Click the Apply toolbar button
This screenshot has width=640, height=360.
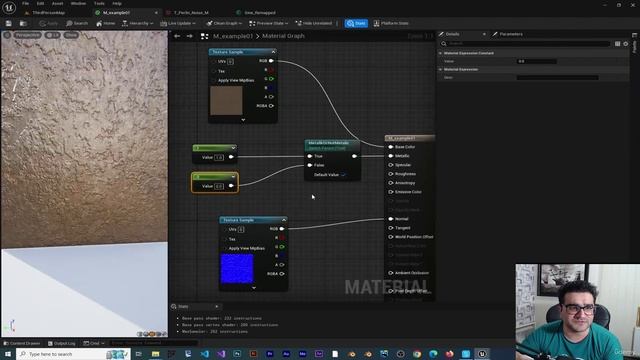[x=49, y=23]
